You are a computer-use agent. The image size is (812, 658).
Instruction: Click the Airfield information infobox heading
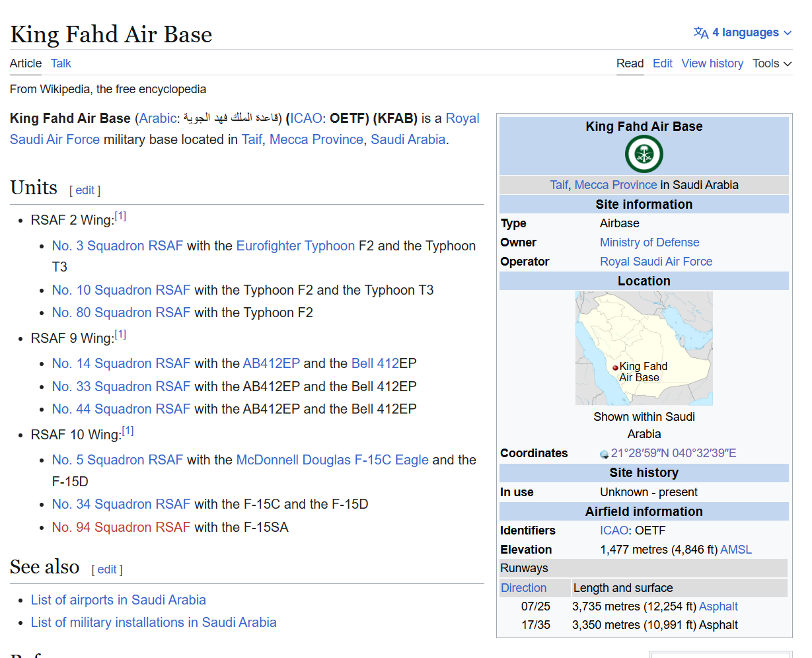click(x=644, y=511)
